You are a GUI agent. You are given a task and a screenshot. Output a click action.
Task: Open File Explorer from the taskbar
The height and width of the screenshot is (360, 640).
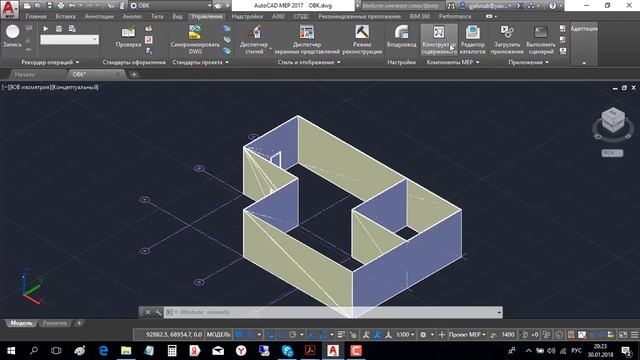126,351
